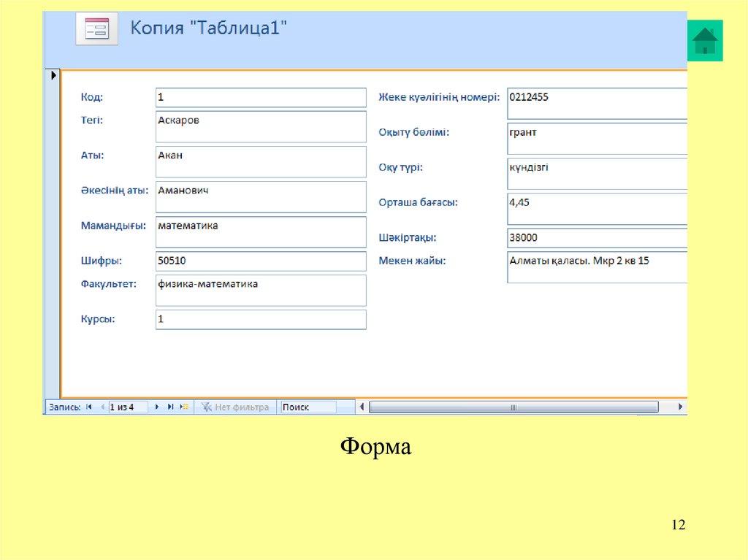Click the 'Нет фильтра' filter button
Image resolution: width=748 pixels, height=560 pixels.
235,407
